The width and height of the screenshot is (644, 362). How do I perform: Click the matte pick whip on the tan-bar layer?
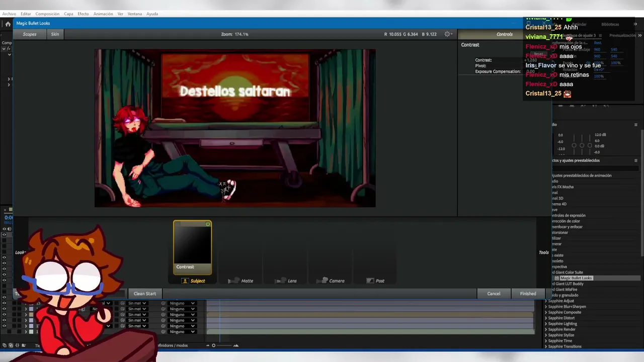point(122,315)
